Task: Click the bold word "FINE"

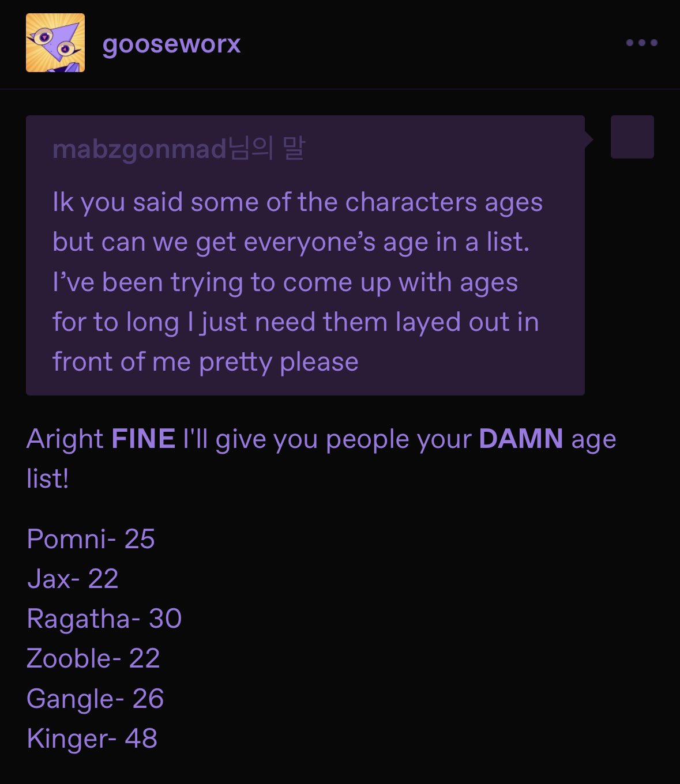Action: (144, 439)
